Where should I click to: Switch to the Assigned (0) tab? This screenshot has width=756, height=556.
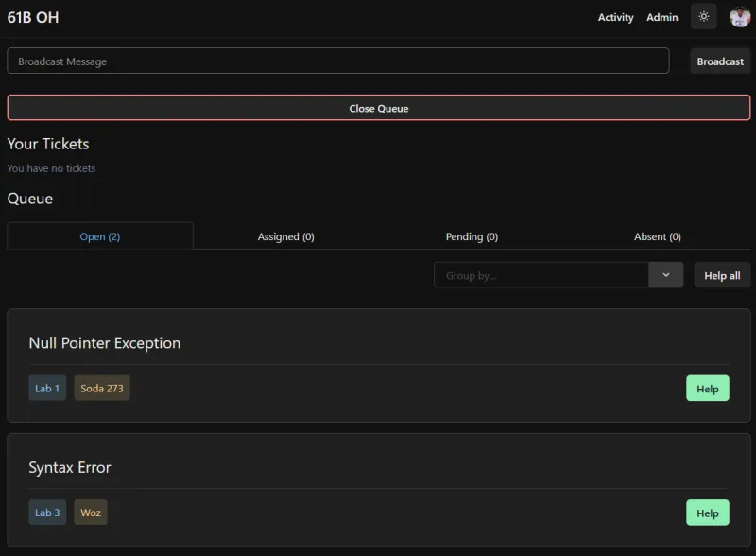pyautogui.click(x=286, y=236)
